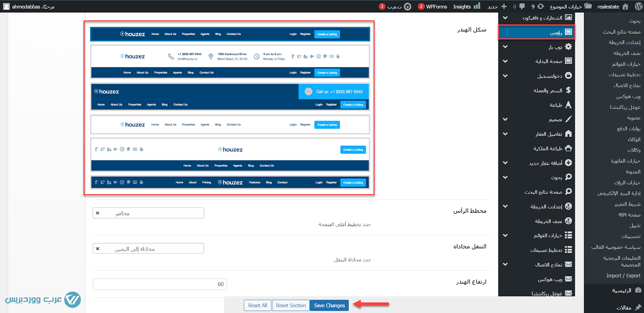Open the comments bubble icon showing 0

(522, 6)
